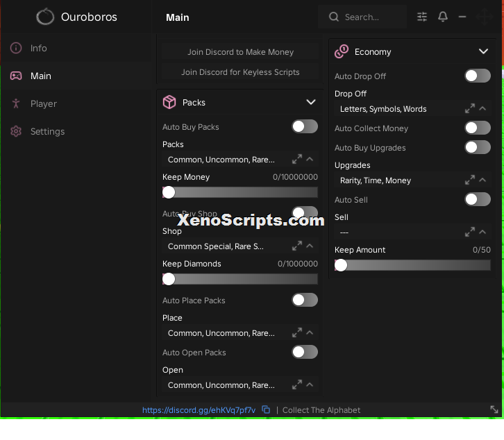Viewport: 504px width, 440px height.
Task: Click the '0/10000000' Keep Money value
Action: [295, 177]
